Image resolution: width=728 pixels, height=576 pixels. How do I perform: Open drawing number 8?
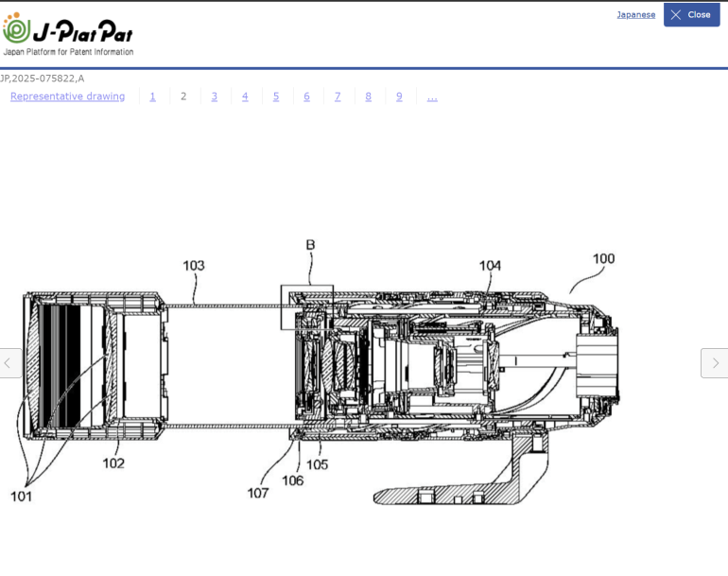pos(368,96)
